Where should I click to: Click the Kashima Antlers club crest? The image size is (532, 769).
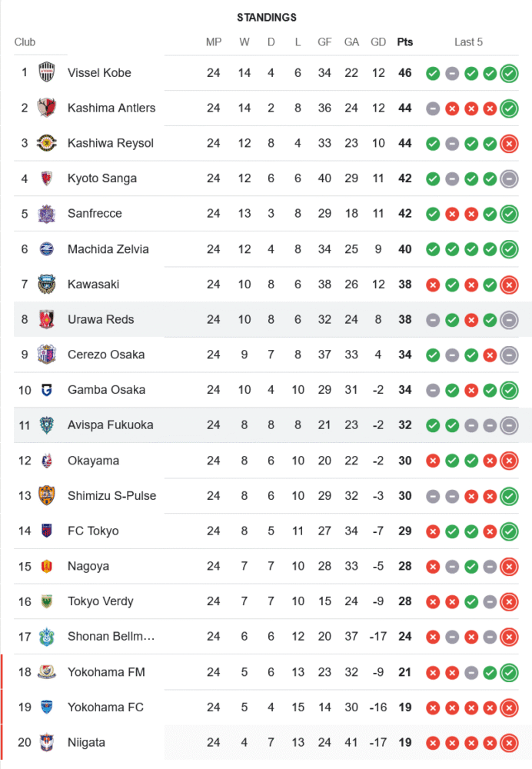point(47,108)
